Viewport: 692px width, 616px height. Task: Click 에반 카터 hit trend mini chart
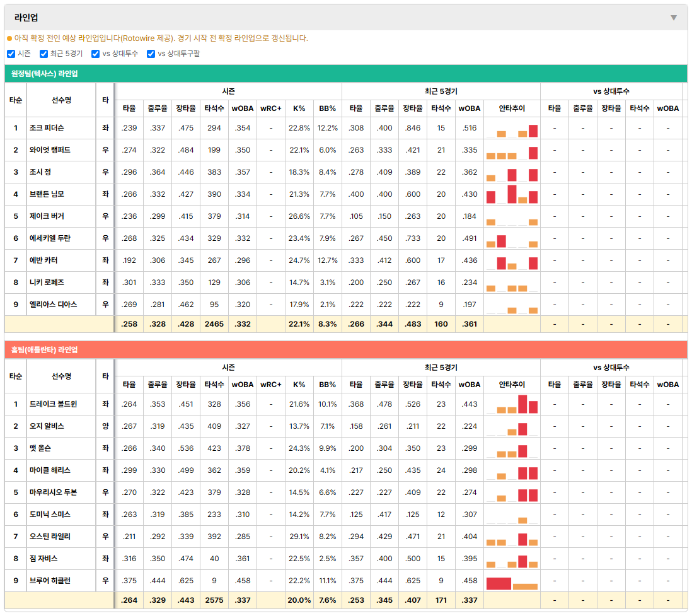click(x=512, y=260)
